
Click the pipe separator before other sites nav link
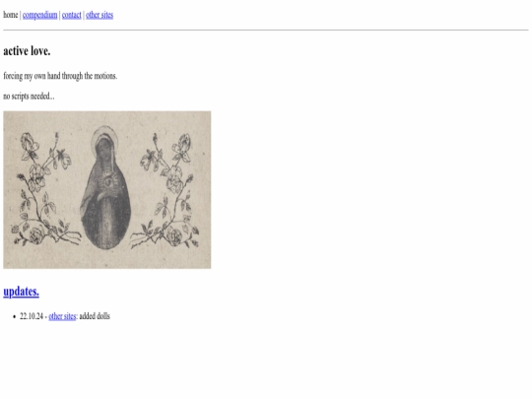[84, 15]
